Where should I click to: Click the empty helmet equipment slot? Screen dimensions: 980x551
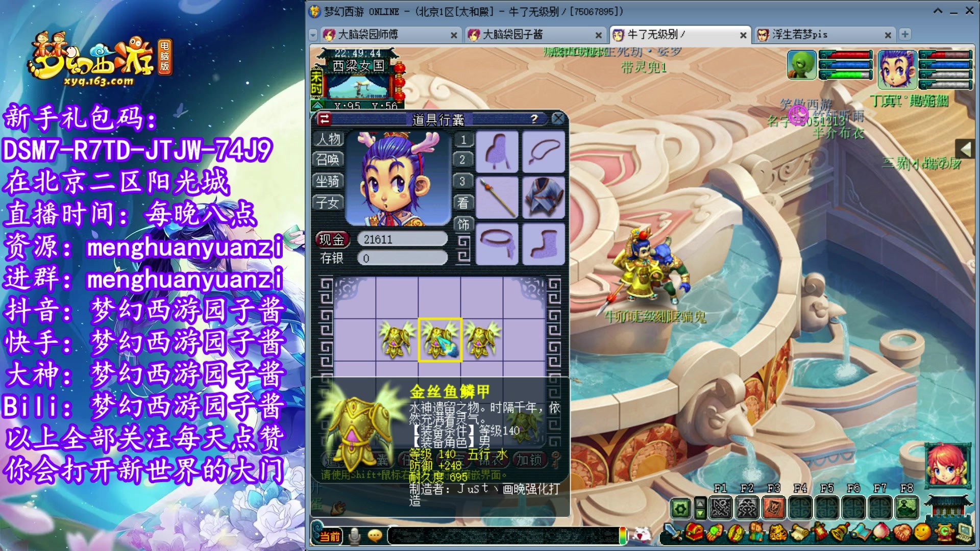tap(497, 152)
